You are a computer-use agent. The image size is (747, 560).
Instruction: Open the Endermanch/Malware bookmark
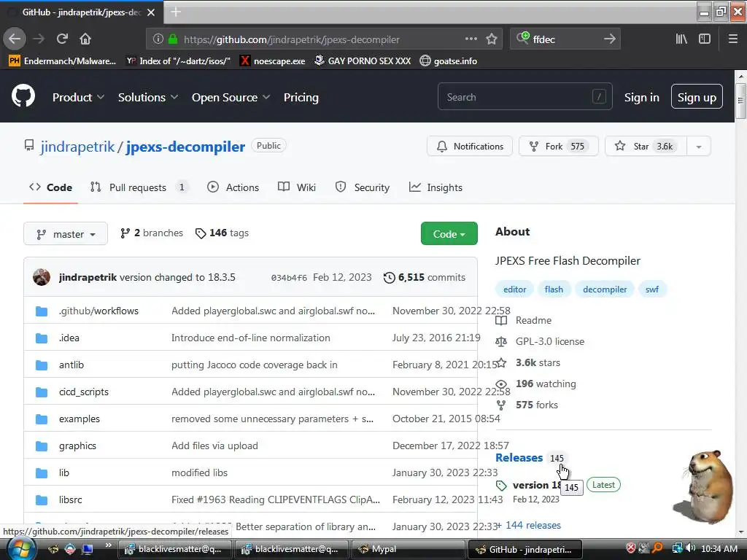63,61
